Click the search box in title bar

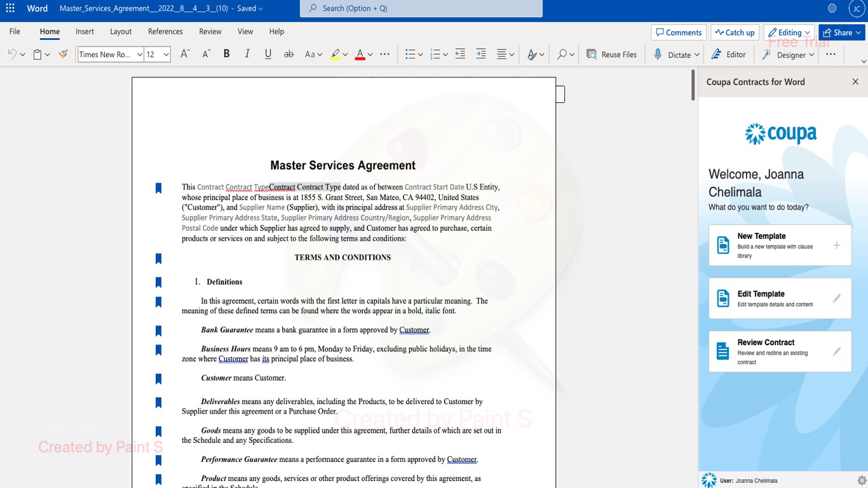click(x=421, y=8)
